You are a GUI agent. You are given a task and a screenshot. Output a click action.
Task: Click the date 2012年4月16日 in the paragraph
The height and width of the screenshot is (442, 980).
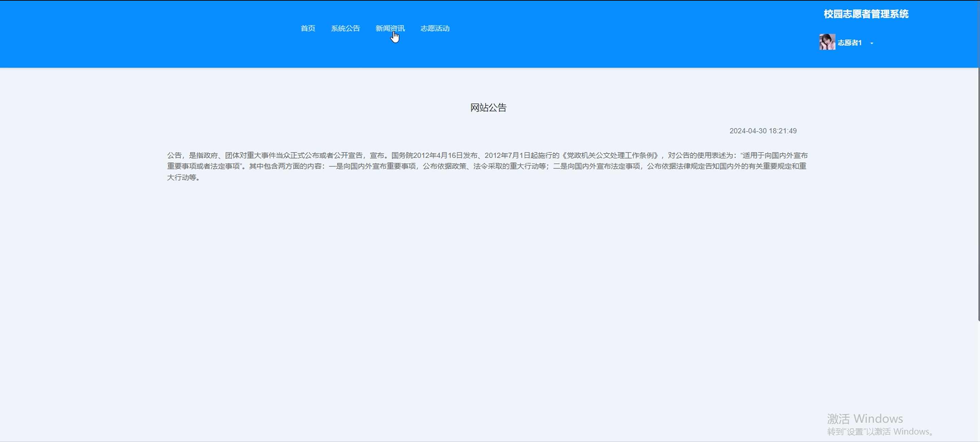point(438,155)
